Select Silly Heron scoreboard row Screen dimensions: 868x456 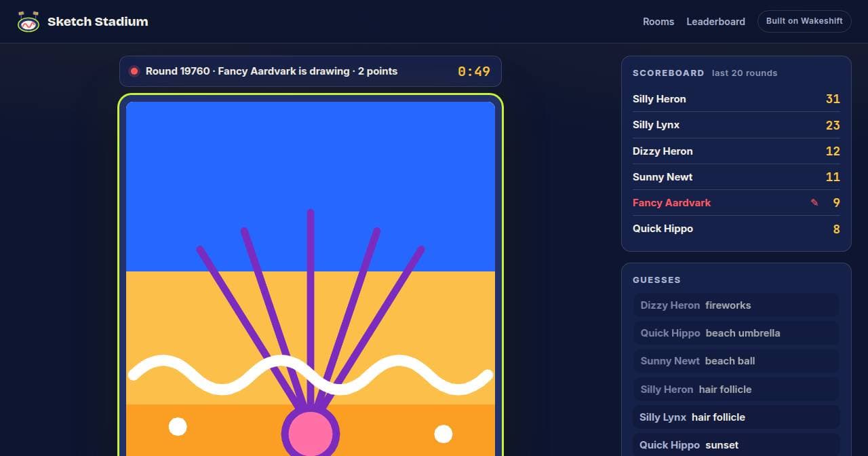point(736,99)
